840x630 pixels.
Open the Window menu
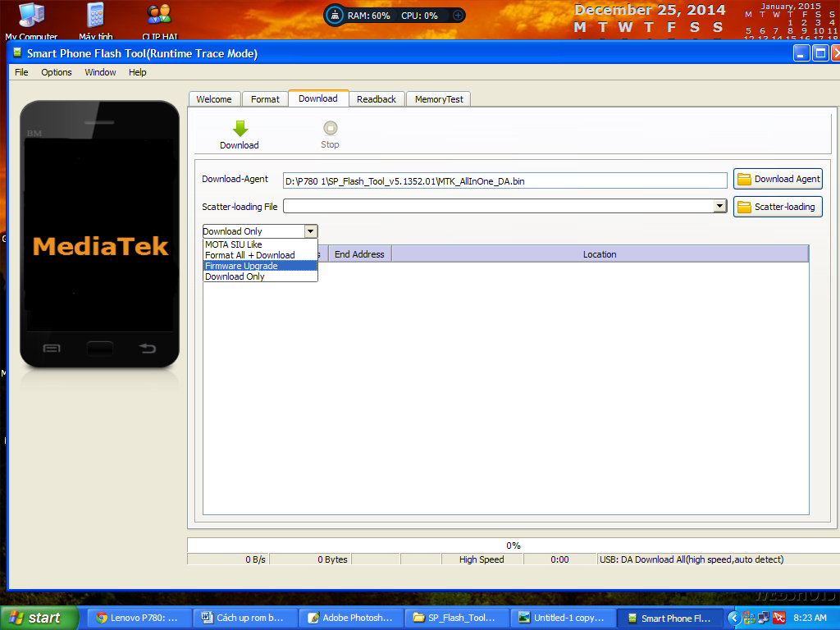pos(100,72)
